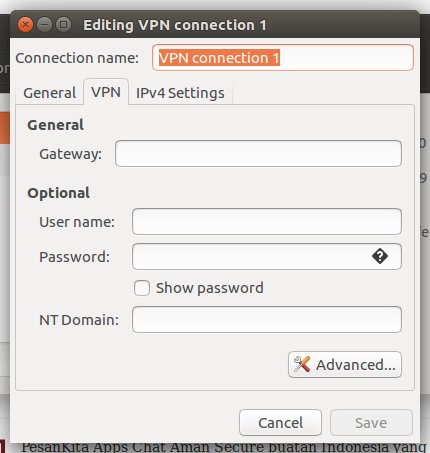Click the Save button

371,423
